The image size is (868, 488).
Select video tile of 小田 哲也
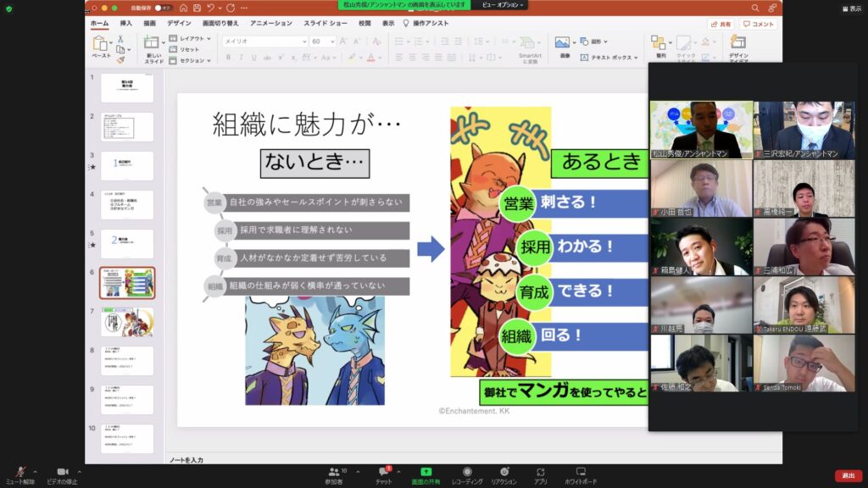pos(701,188)
